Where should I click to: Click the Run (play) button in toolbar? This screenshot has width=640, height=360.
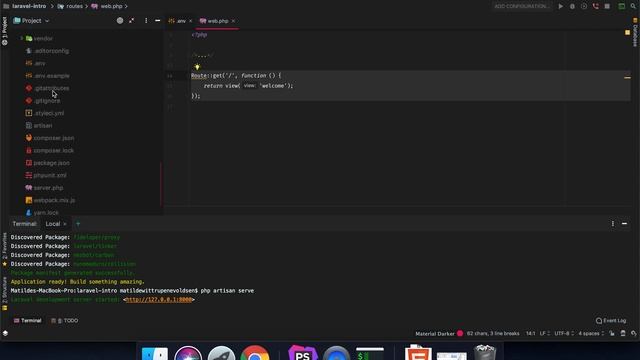561,6
